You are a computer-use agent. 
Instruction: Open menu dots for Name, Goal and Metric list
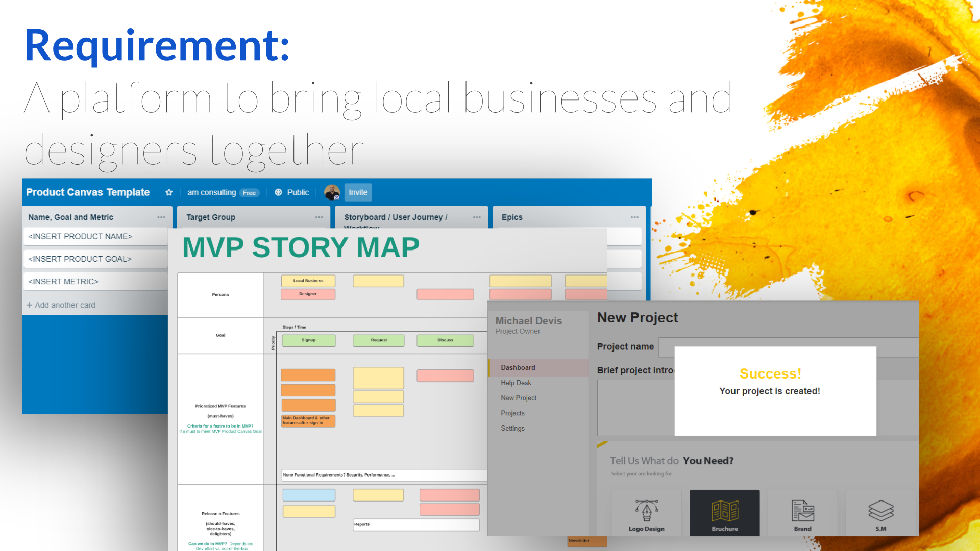click(161, 217)
